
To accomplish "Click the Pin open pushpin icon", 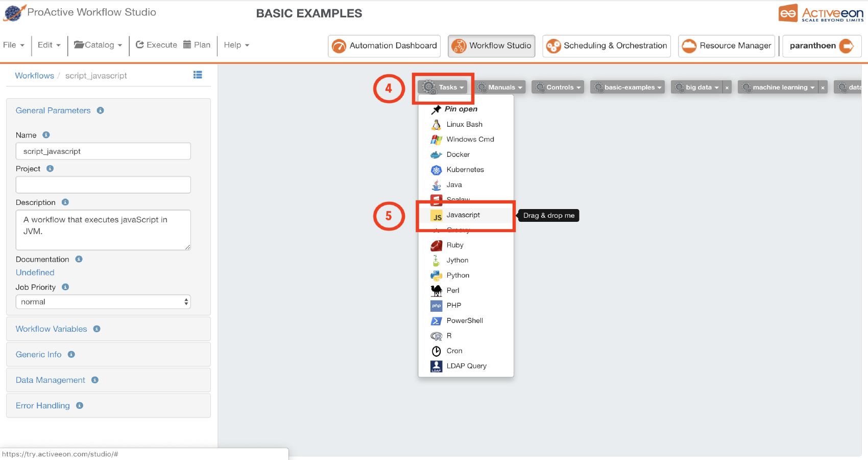I will coord(436,109).
